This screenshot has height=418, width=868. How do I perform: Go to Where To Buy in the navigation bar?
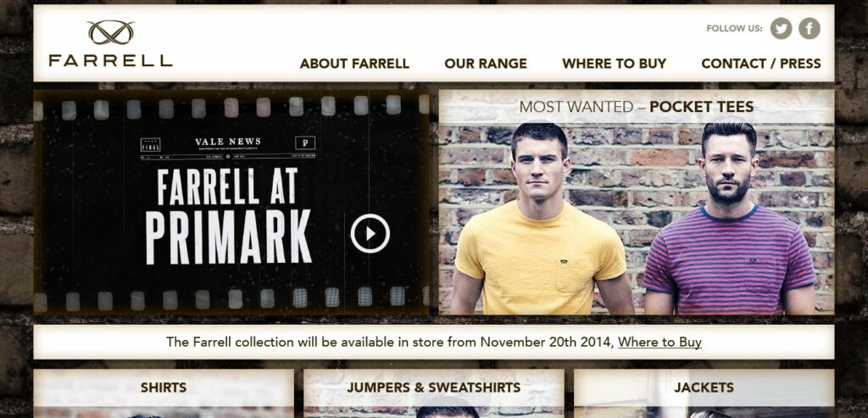614,64
